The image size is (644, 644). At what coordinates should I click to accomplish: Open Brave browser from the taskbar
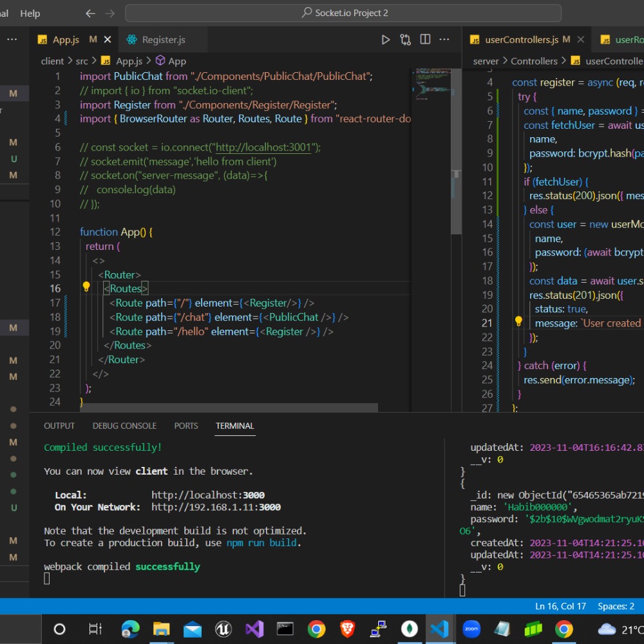coord(347,629)
